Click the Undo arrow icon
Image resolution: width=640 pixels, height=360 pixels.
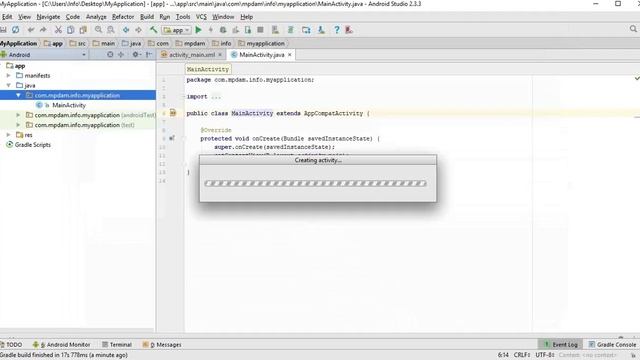(x=31, y=30)
